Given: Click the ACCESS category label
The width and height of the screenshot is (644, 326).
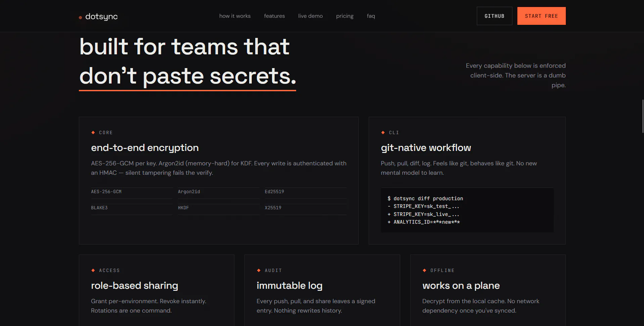Looking at the screenshot, I should click(109, 271).
